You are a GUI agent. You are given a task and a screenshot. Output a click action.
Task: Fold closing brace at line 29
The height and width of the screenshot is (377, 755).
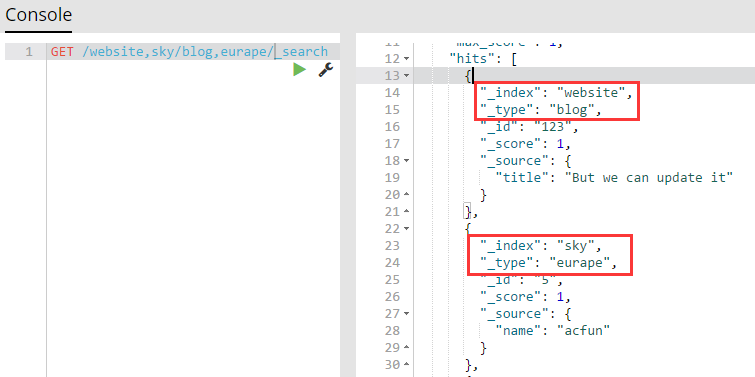(406, 348)
